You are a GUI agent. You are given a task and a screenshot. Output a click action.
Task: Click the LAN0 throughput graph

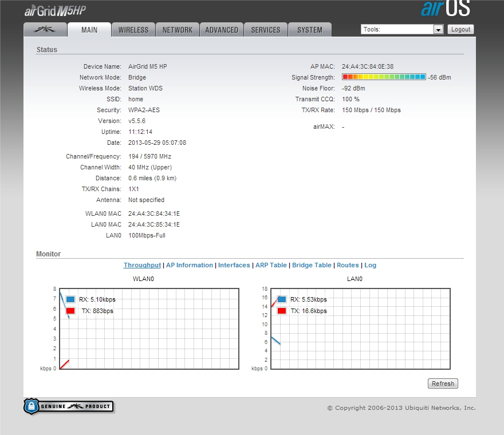(360, 329)
